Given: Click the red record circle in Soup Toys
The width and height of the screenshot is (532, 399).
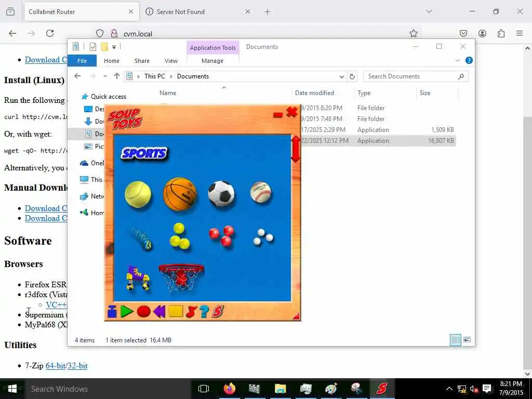Looking at the screenshot, I should click(x=143, y=312).
